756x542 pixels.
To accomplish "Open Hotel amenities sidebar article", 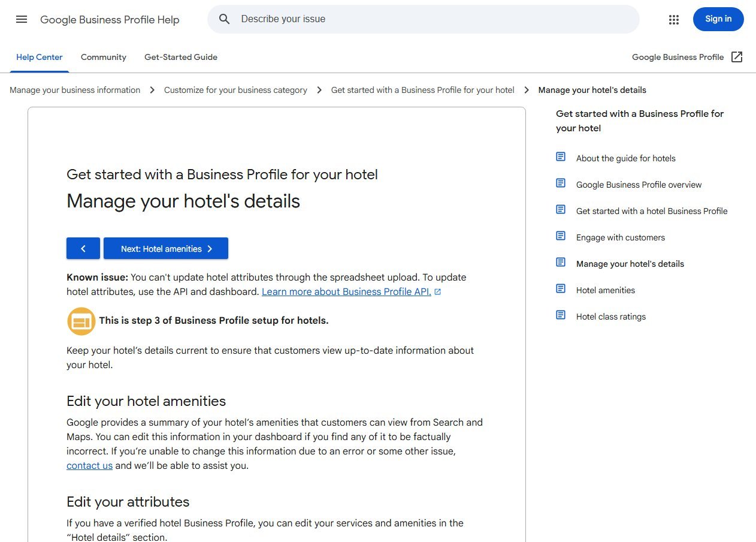I will click(606, 290).
